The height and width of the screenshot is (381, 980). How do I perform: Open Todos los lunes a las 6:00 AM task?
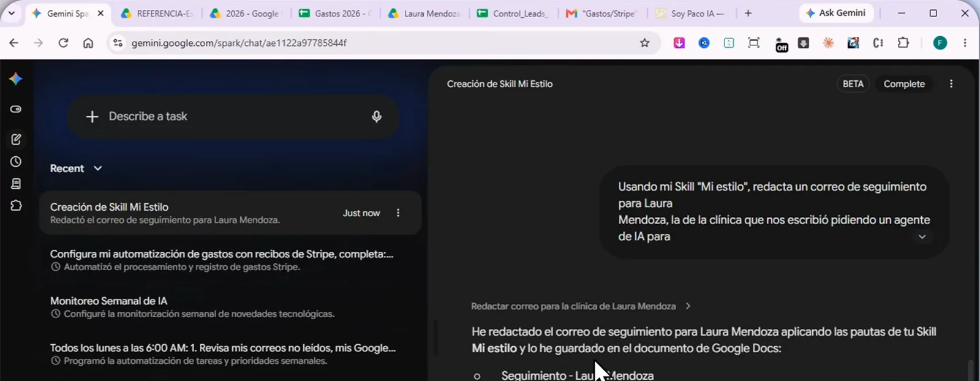coord(230,354)
